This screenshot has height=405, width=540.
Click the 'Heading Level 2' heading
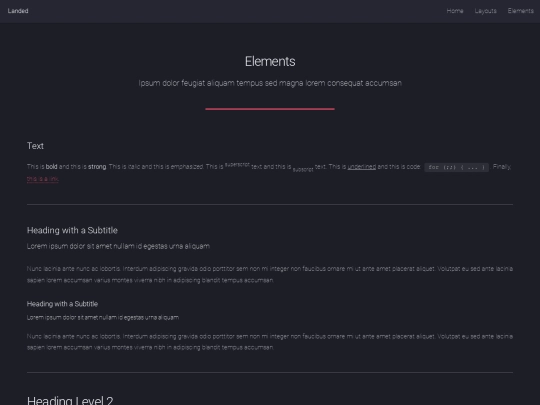coord(70,400)
